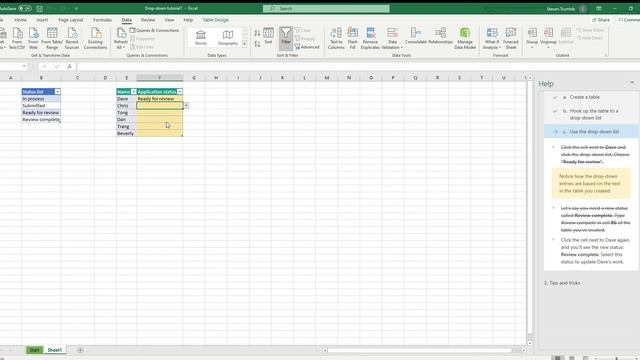Open the Home ribbon tab
The width and height of the screenshot is (640, 360).
pyautogui.click(x=20, y=20)
